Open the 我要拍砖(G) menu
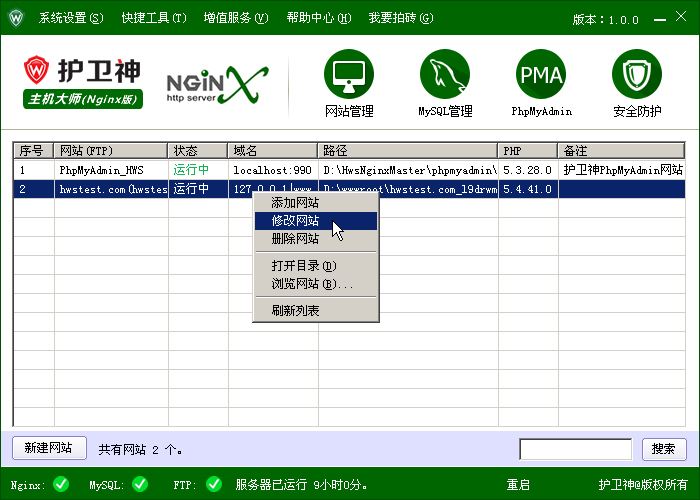The width and height of the screenshot is (700, 500). (x=401, y=18)
